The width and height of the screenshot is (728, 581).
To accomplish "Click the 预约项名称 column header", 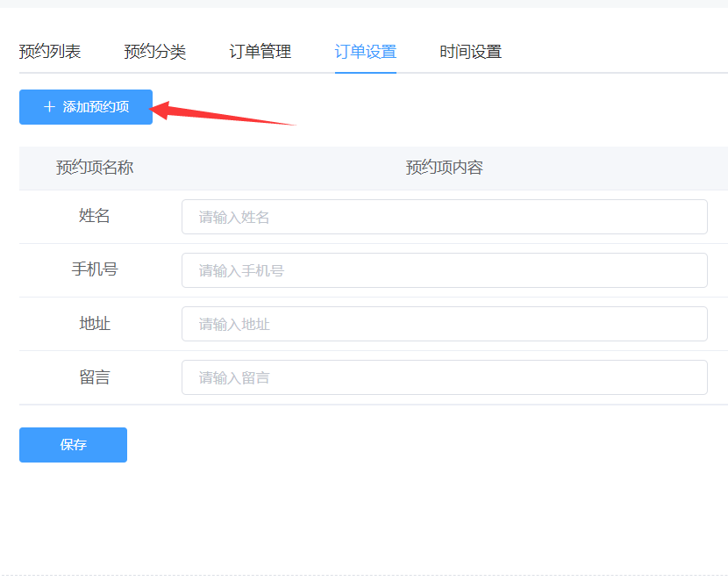I will tap(95, 168).
